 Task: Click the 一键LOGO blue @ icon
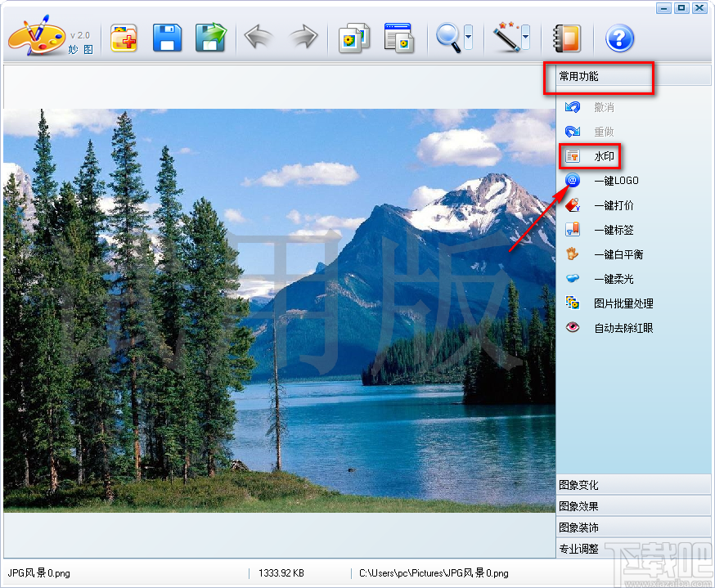tap(573, 180)
